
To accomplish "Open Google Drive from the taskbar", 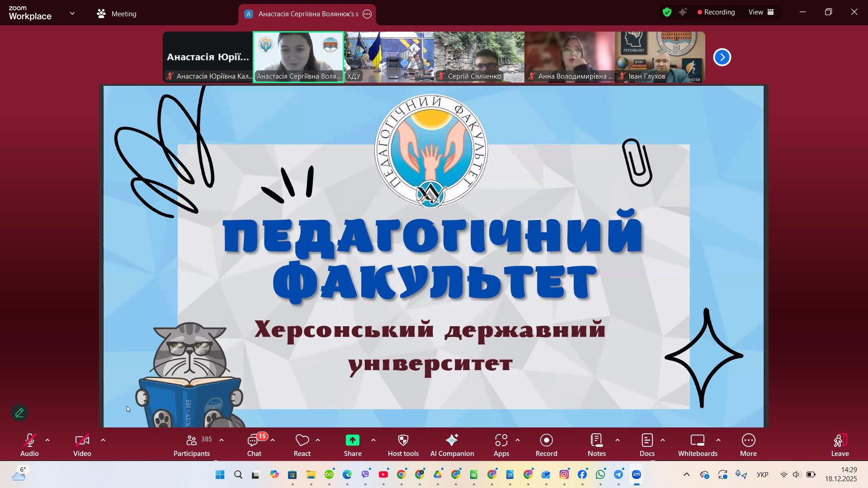I will pyautogui.click(x=438, y=474).
